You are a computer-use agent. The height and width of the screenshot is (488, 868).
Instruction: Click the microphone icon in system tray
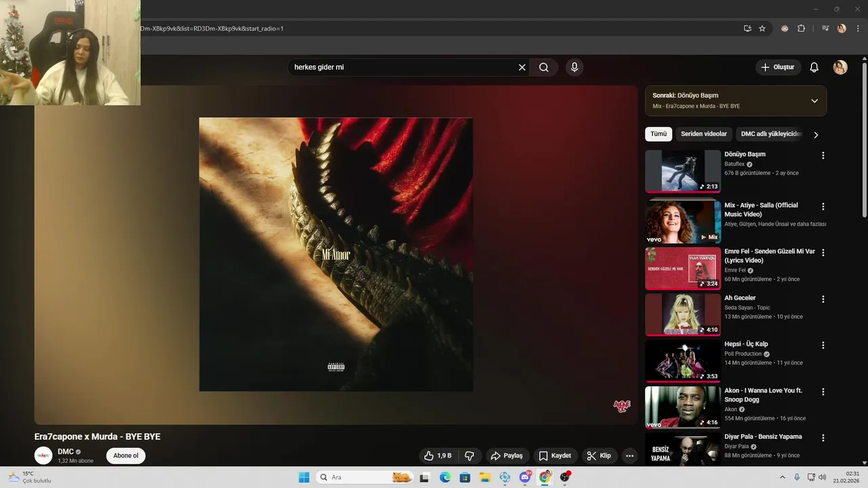click(797, 477)
